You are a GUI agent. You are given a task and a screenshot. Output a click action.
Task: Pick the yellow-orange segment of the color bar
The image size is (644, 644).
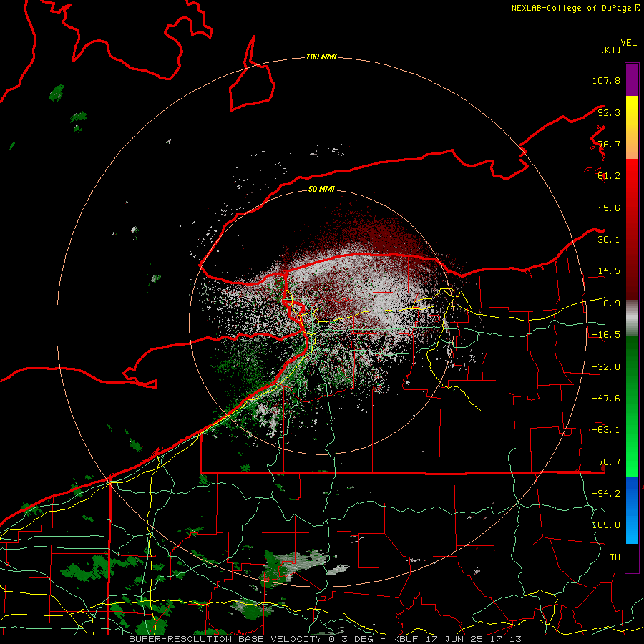click(x=632, y=127)
